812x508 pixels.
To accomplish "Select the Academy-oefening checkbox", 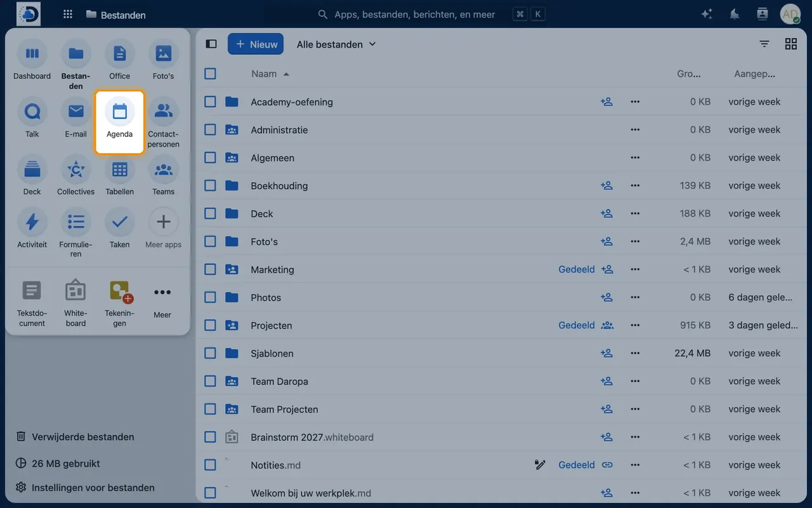I will point(211,102).
